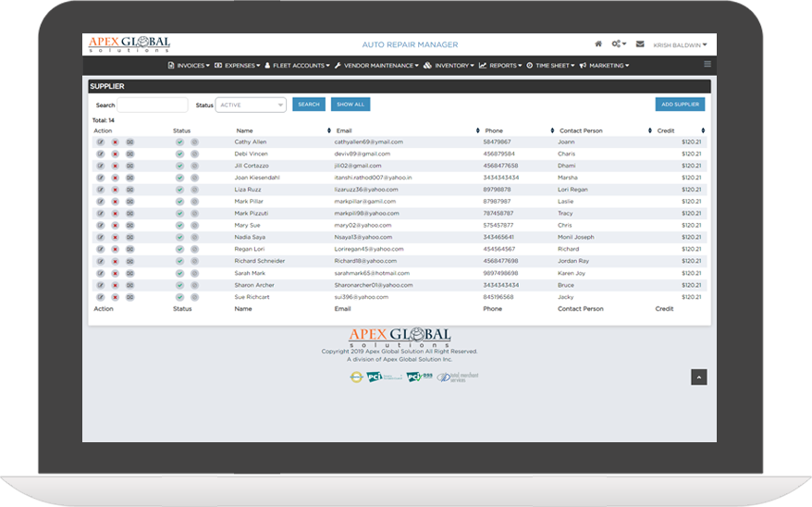Click the edit icon for Sue Richcart

pos(100,297)
